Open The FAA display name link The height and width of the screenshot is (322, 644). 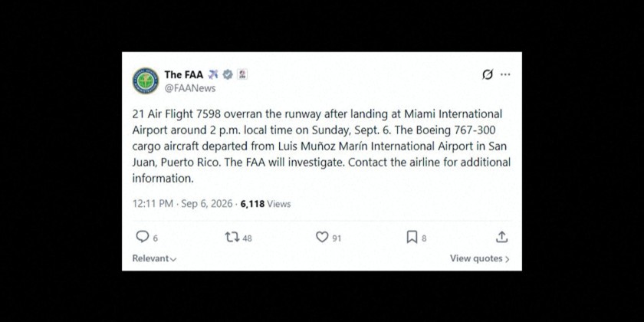(183, 75)
